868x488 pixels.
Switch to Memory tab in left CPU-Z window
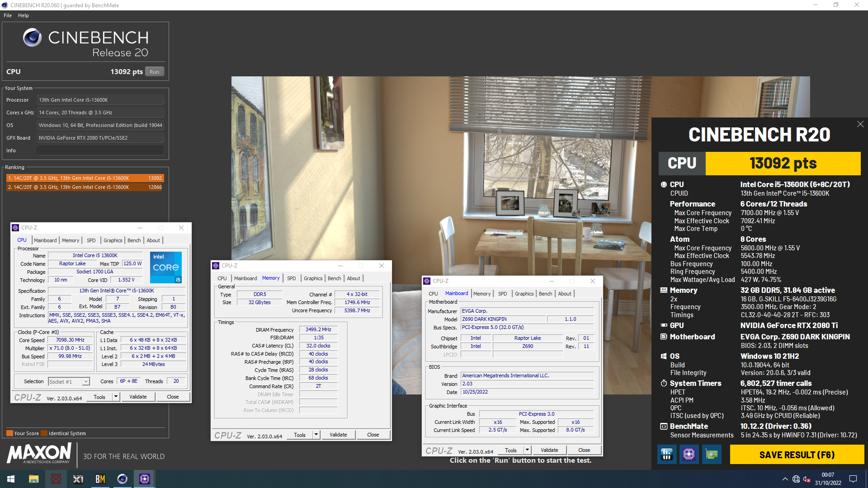point(71,240)
